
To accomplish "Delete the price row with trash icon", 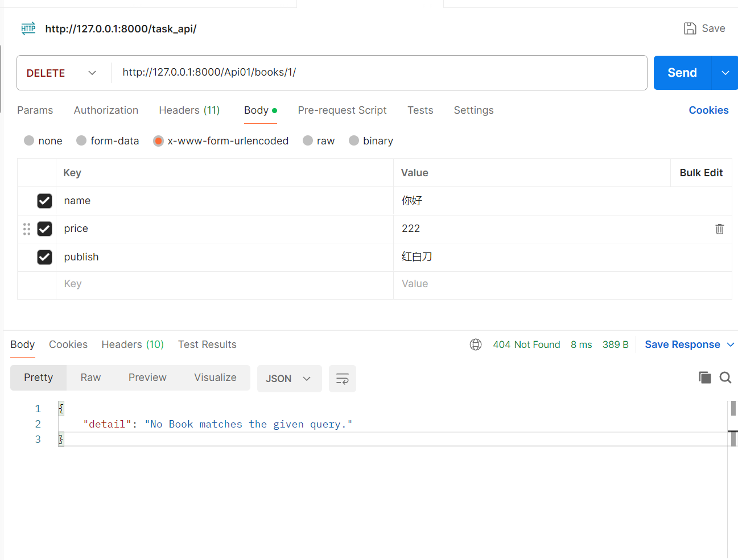I will [720, 229].
